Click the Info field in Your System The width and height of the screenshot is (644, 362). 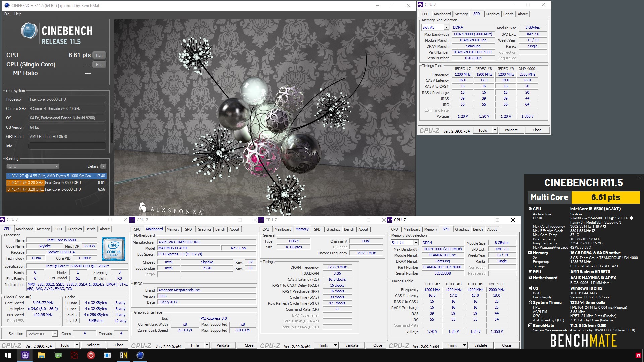pos(67,146)
